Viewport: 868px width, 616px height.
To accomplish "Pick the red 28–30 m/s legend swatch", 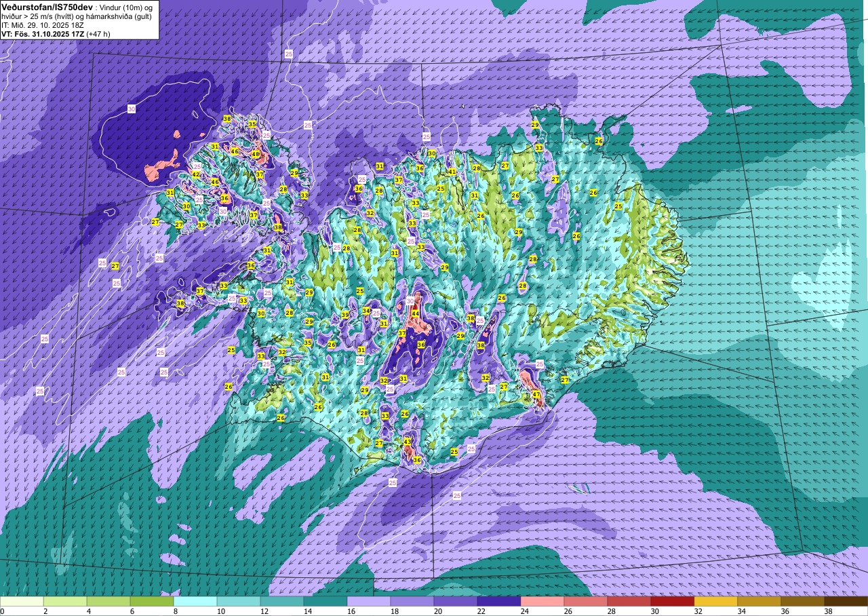I will click(x=629, y=601).
